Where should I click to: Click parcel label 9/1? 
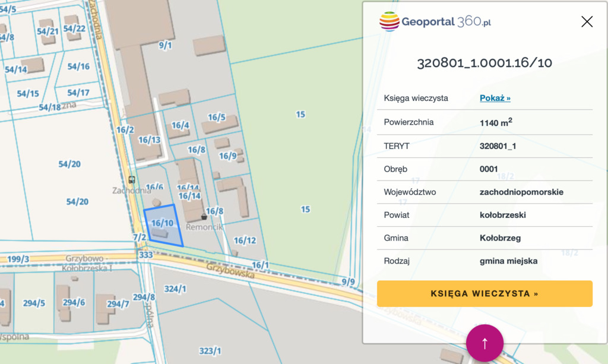click(165, 46)
